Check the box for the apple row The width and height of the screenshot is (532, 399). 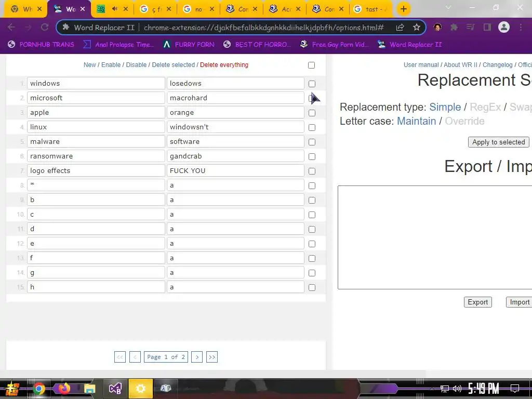pos(312,113)
